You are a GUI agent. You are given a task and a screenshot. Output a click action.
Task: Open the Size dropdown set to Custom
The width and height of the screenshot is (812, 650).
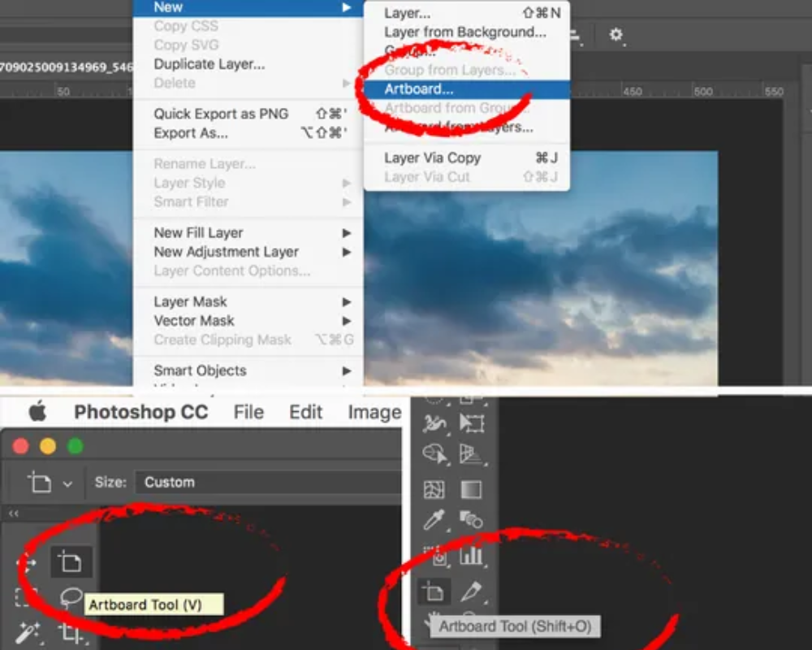(x=268, y=482)
